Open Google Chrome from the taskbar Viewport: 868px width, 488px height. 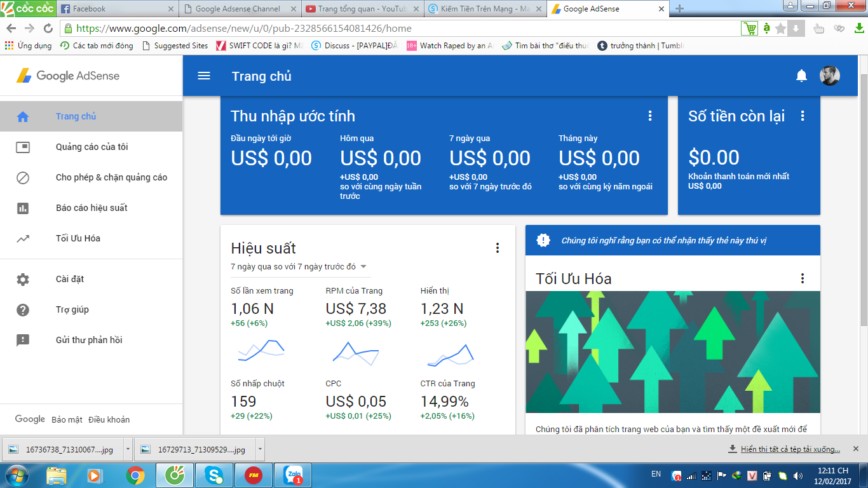135,475
